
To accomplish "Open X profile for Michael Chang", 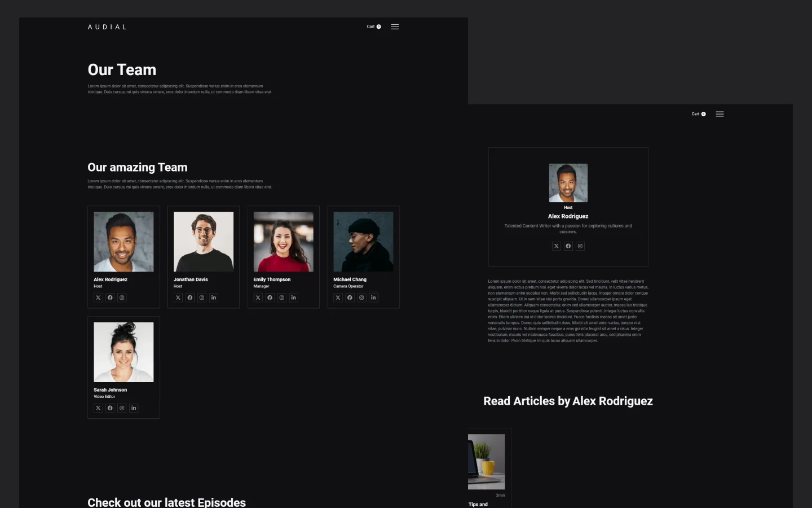I will pyautogui.click(x=338, y=297).
